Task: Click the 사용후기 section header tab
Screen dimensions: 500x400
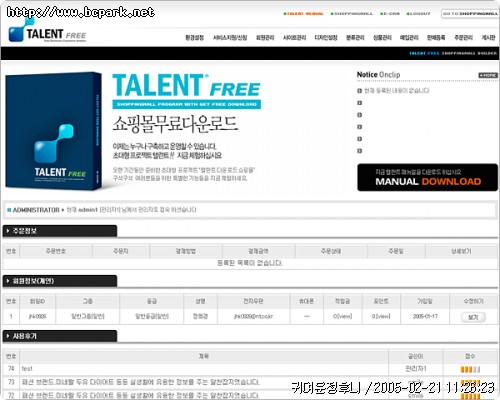Action: pyautogui.click(x=60, y=336)
